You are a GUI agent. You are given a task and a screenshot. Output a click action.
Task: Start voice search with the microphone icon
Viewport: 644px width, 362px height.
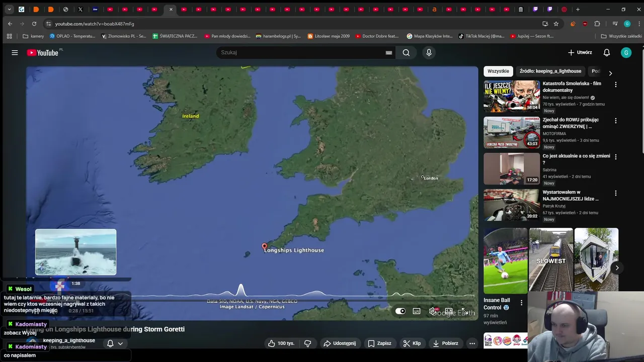(429, 52)
